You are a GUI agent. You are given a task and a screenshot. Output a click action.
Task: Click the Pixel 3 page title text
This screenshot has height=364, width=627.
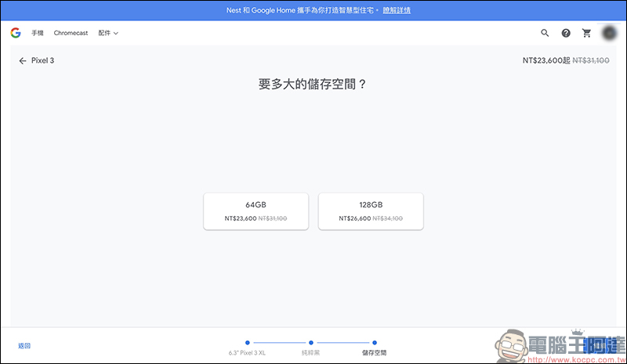pos(43,60)
